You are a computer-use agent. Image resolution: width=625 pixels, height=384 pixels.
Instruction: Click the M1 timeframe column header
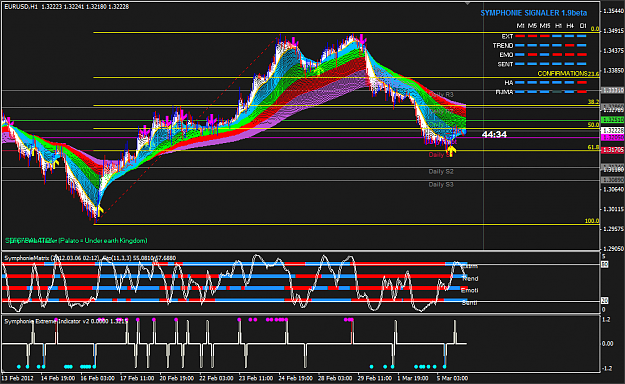coord(520,26)
